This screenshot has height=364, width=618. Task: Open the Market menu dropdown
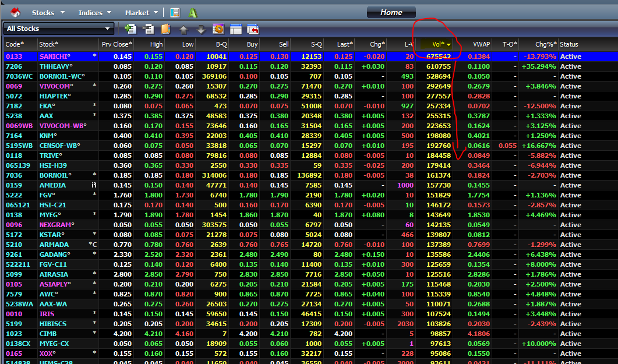click(142, 13)
